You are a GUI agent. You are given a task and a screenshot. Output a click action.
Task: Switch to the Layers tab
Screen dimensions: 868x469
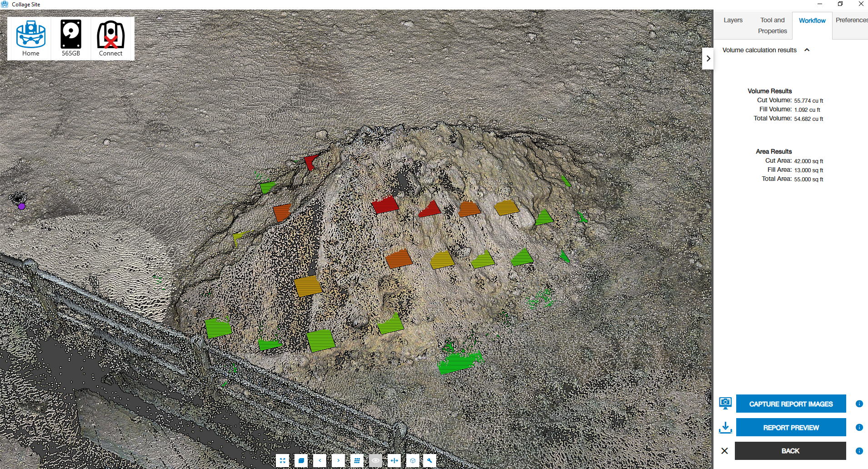point(733,20)
